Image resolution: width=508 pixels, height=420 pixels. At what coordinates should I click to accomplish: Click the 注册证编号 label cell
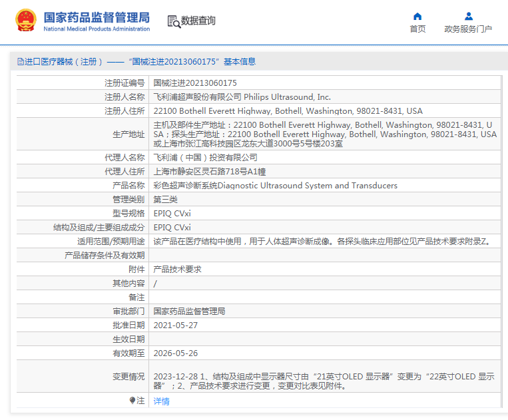point(83,83)
